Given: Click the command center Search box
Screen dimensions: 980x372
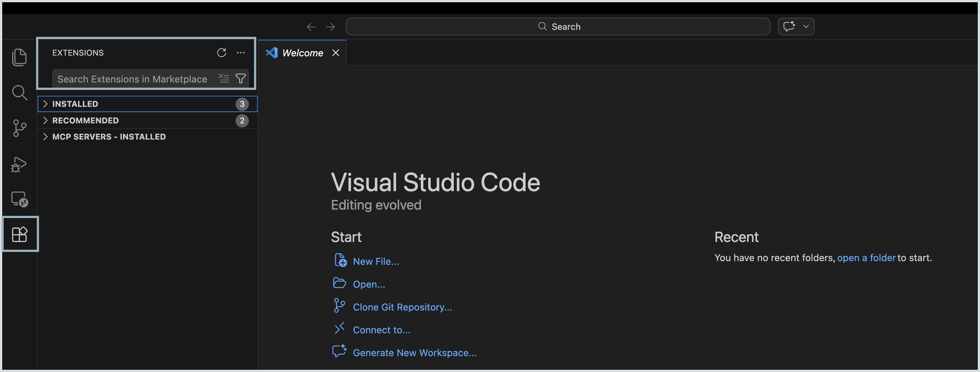Looking at the screenshot, I should point(558,27).
